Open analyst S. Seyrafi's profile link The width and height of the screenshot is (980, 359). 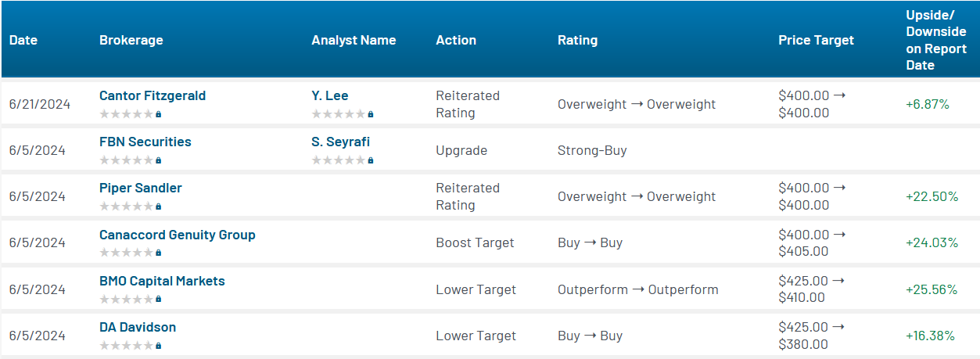(x=341, y=142)
